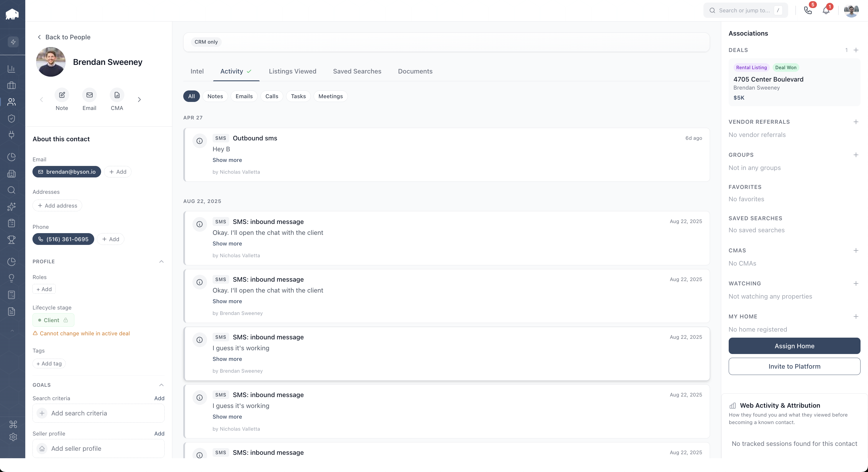
Task: Collapse the GOALS section
Action: click(x=161, y=385)
